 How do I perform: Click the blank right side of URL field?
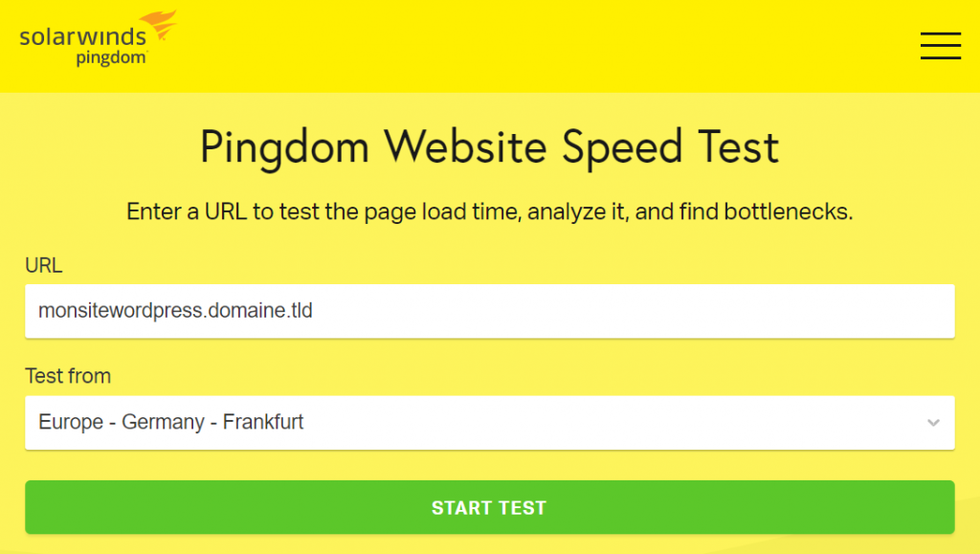pyautogui.click(x=687, y=311)
